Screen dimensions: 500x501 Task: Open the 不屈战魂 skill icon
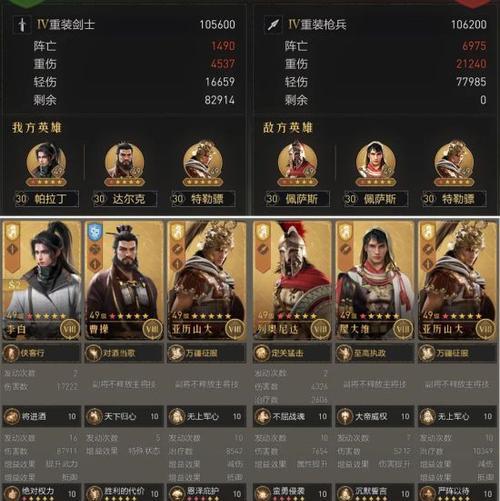[262, 416]
